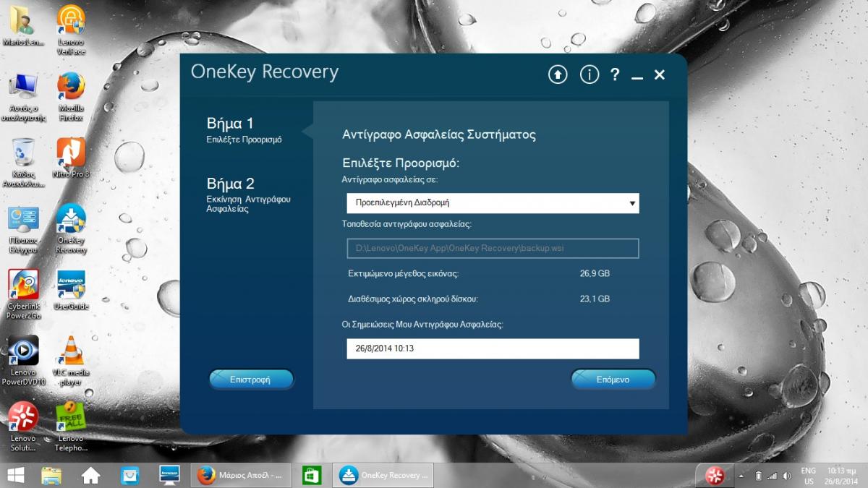Open the Lenovo monitor icon in the taskbar
Screen dimensions: 868x488
(x=169, y=475)
